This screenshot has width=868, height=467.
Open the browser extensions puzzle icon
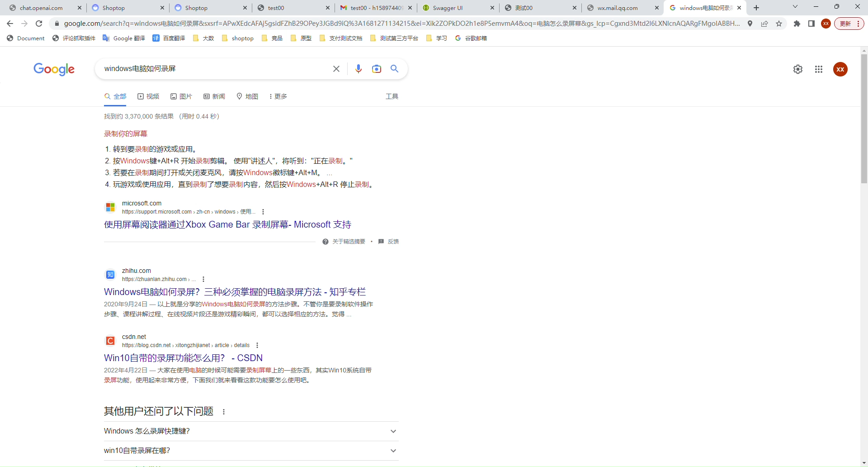tap(797, 24)
